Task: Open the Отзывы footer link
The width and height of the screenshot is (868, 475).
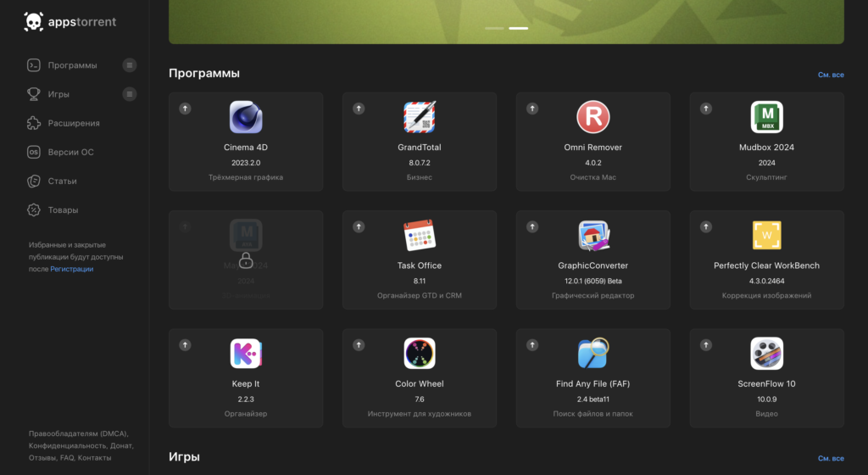Action: (42, 458)
